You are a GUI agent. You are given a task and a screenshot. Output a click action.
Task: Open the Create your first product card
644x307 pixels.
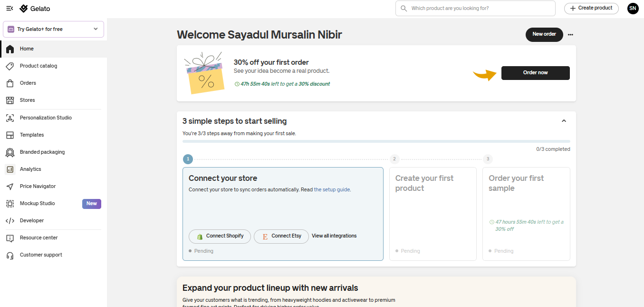pos(433,214)
